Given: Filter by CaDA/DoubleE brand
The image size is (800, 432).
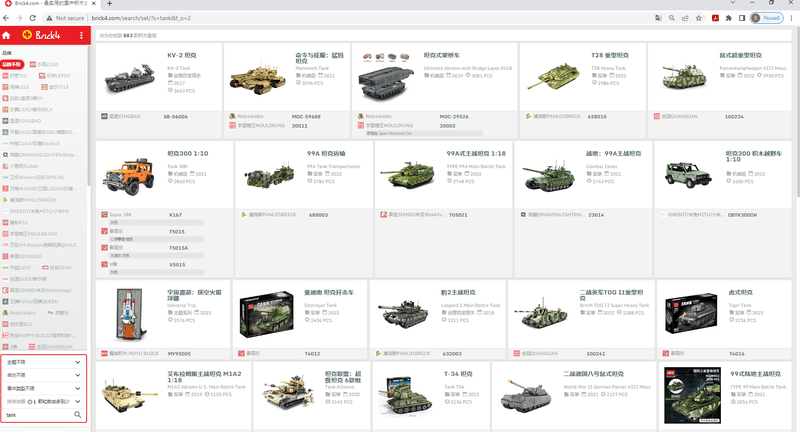Looking at the screenshot, I should coord(31,143).
